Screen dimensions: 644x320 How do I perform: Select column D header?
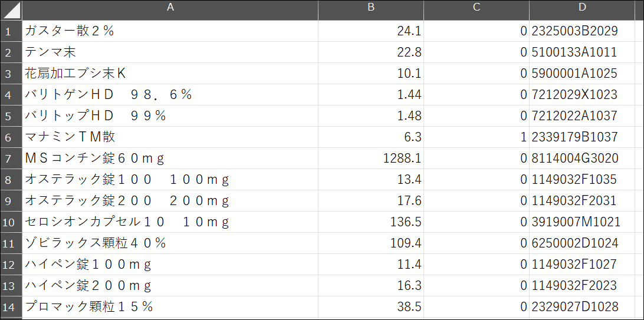(582, 10)
